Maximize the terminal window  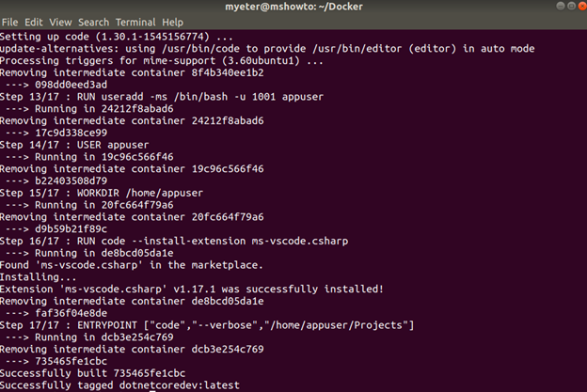click(x=571, y=6)
